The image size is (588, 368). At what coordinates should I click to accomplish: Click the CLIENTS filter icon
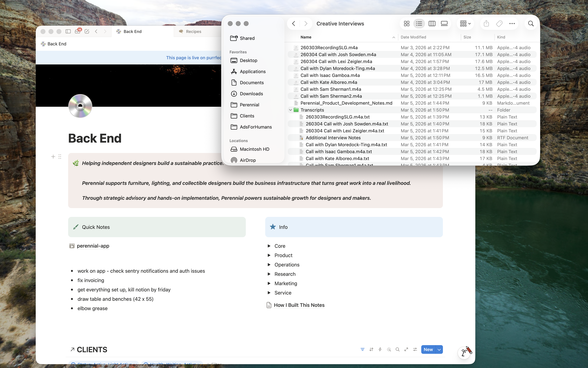coord(362,349)
